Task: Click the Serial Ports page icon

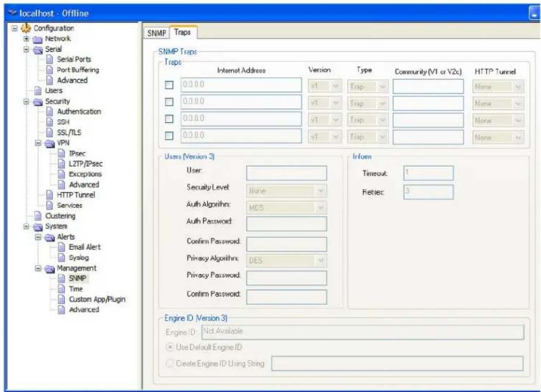Action: [50, 59]
